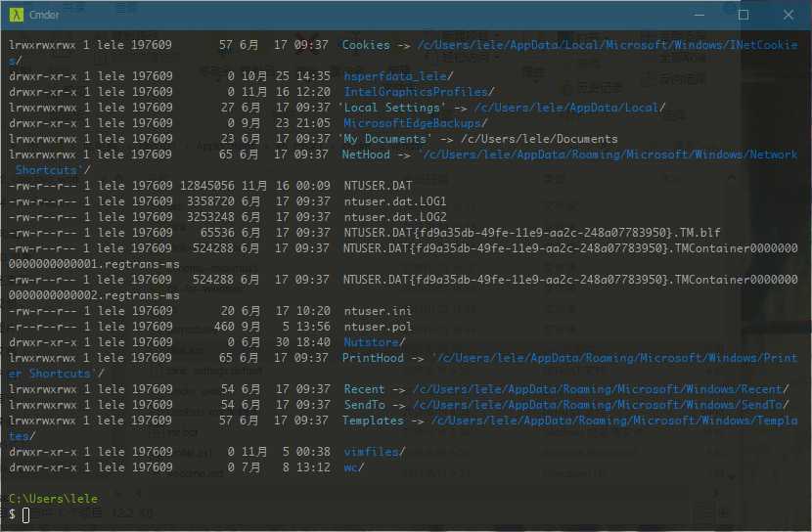812x532 pixels.
Task: Click the Cookies symlink name
Action: click(x=366, y=45)
